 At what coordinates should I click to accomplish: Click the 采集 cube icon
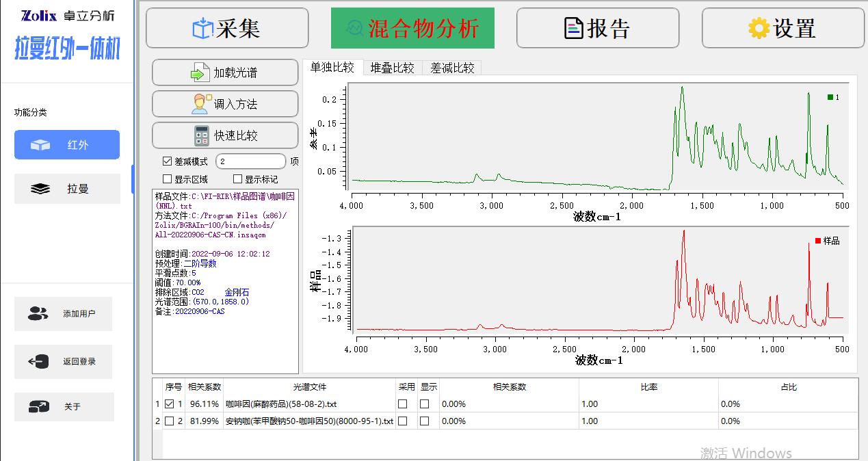[202, 29]
